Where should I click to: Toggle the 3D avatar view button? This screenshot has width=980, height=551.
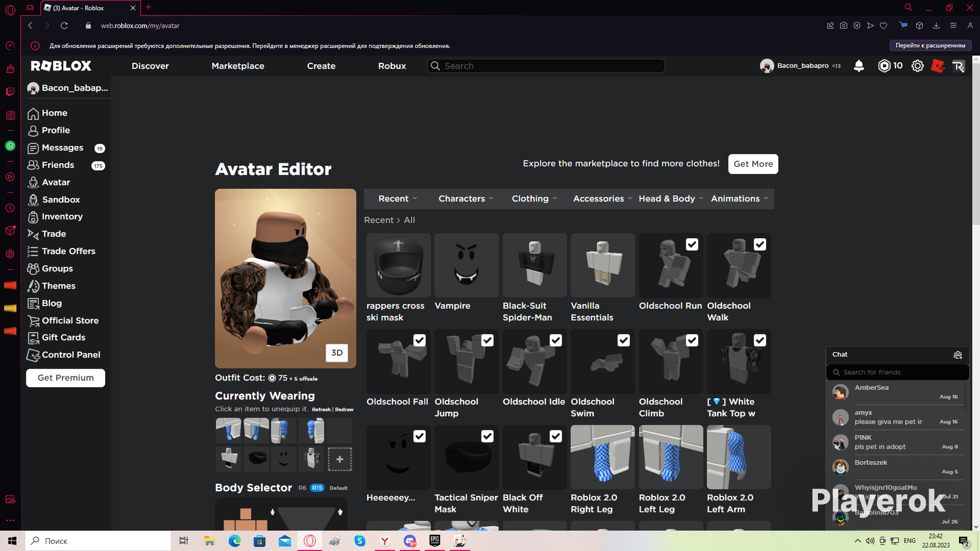pos(337,353)
